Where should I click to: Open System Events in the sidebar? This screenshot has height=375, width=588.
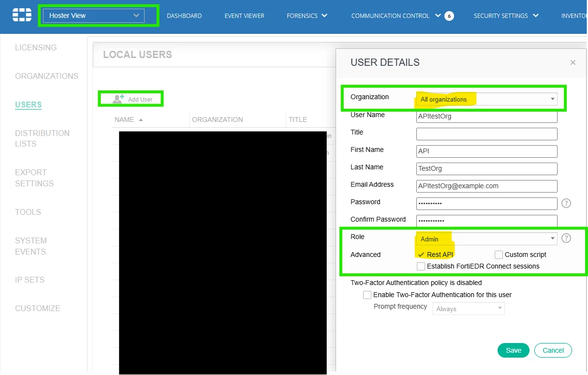tap(31, 246)
